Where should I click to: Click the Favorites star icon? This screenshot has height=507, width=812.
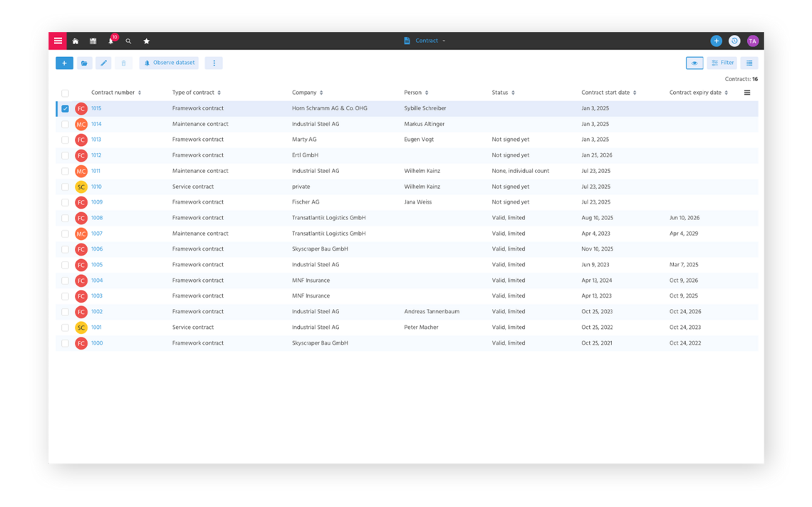click(x=146, y=41)
